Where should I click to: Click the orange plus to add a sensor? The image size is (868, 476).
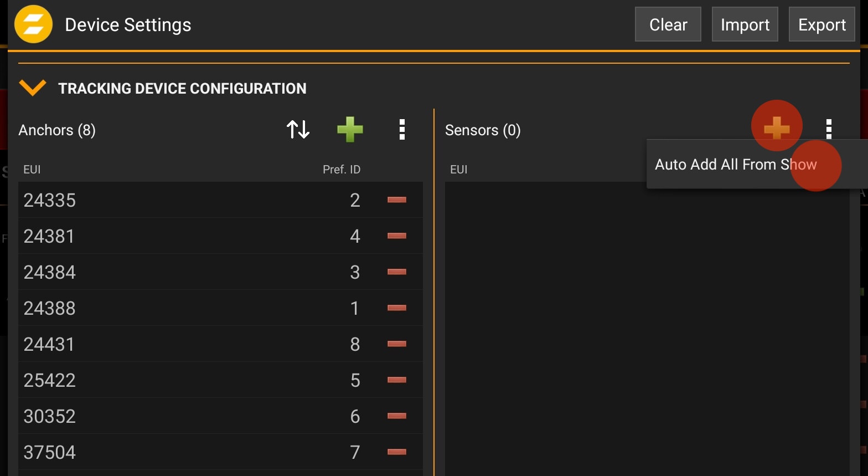tap(776, 128)
